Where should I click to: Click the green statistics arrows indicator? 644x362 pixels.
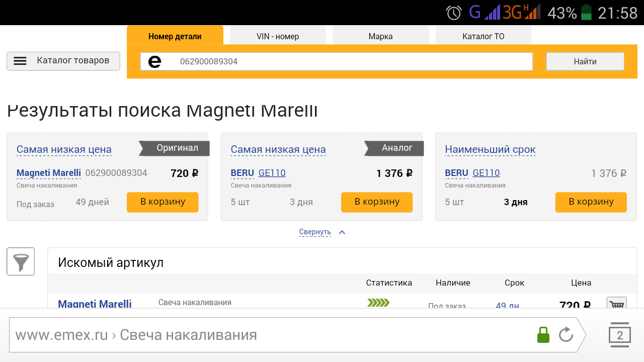pyautogui.click(x=378, y=303)
